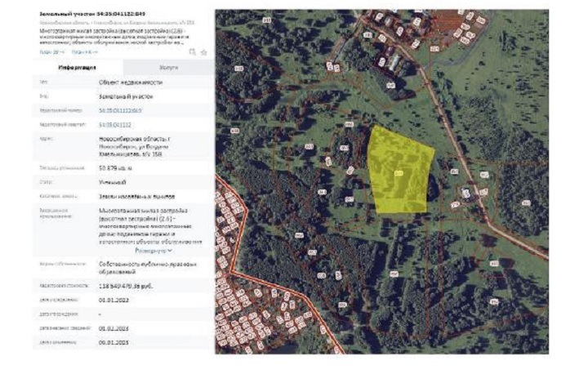Open cadastral number link 54:35:041122:849

[120, 109]
